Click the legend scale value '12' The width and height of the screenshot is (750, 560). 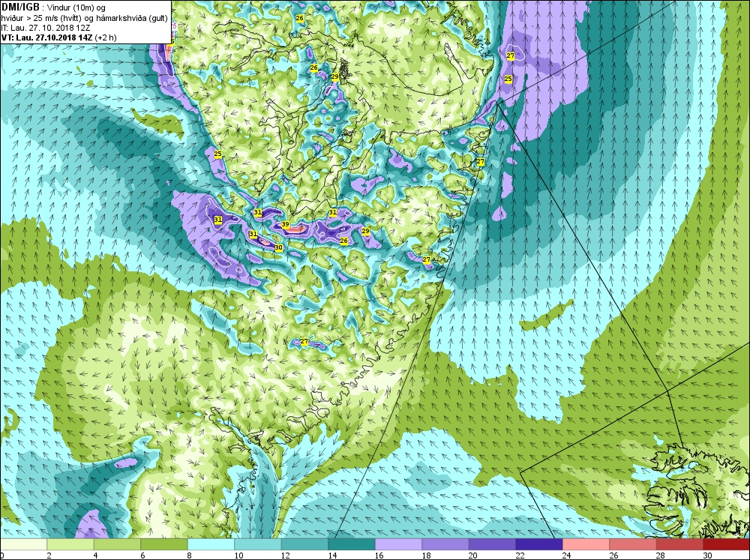pyautogui.click(x=286, y=556)
